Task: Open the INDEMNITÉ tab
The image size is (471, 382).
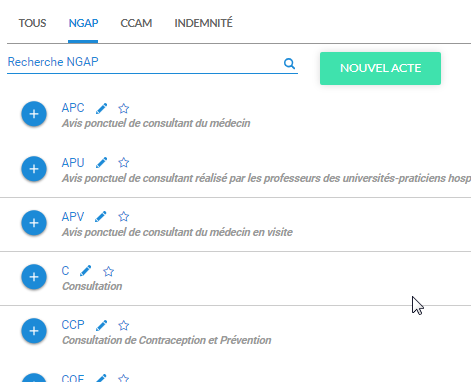Action: coord(203,23)
